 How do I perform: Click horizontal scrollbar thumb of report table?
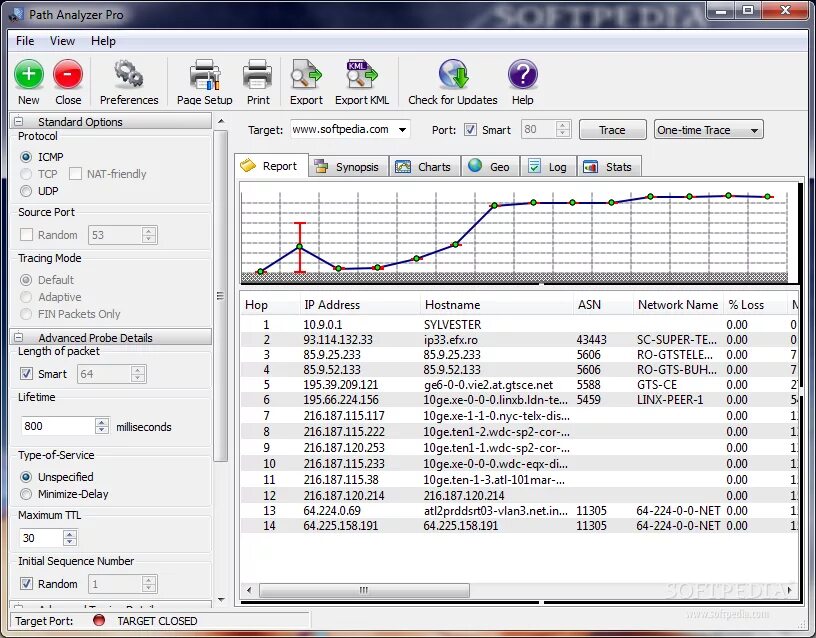point(364,590)
